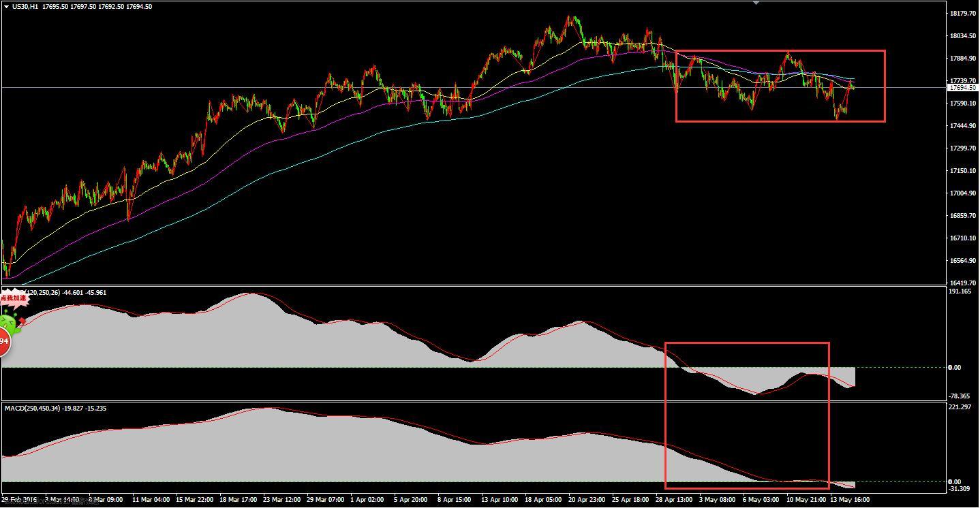The image size is (980, 508).
Task: Click the 17004.90 price scale label
Action: 962,193
